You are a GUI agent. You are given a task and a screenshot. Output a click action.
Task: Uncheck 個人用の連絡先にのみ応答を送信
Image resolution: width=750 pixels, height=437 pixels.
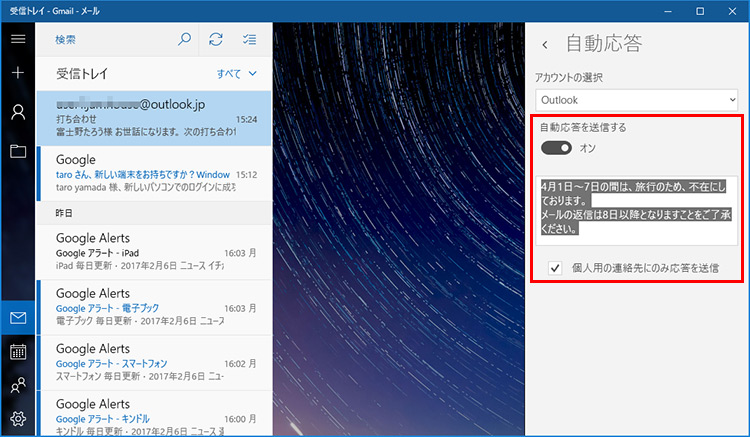click(x=555, y=268)
